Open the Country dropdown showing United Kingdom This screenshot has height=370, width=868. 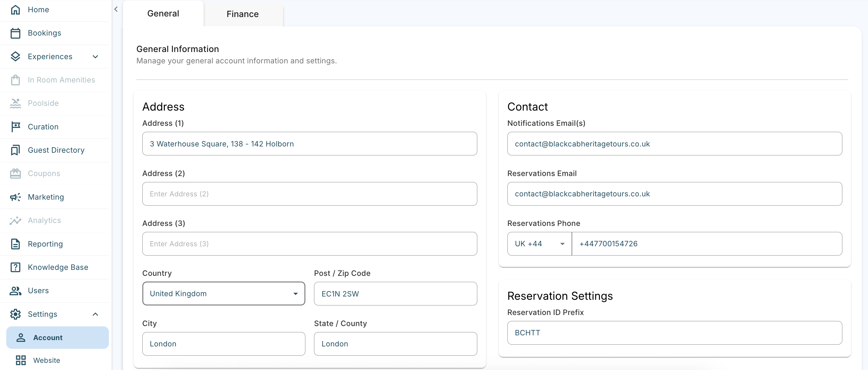(x=223, y=294)
